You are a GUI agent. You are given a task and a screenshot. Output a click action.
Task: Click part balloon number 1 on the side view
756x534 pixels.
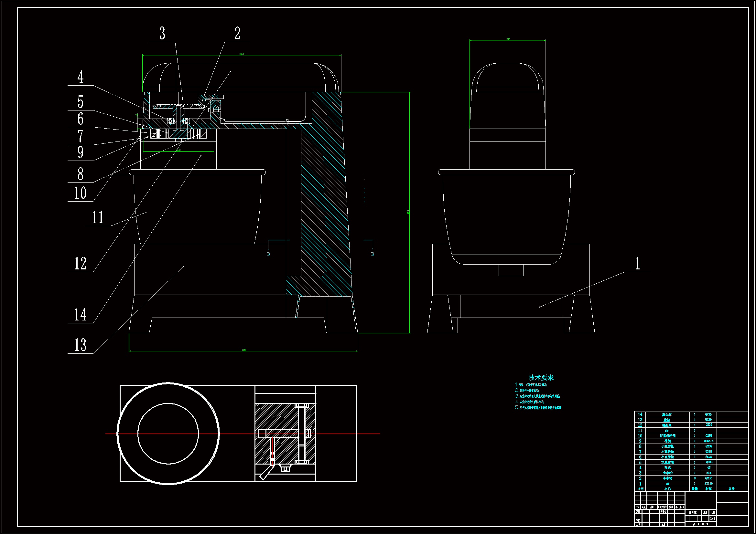point(637,264)
